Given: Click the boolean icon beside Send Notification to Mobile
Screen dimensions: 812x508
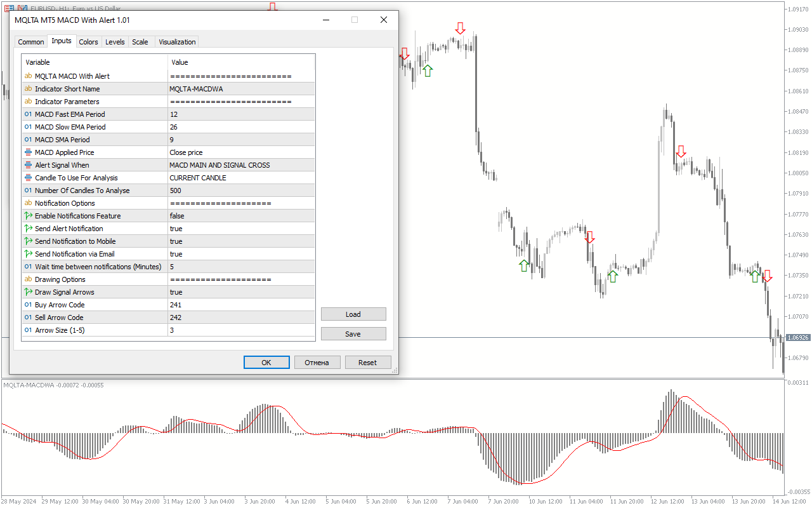Looking at the screenshot, I should (x=28, y=241).
